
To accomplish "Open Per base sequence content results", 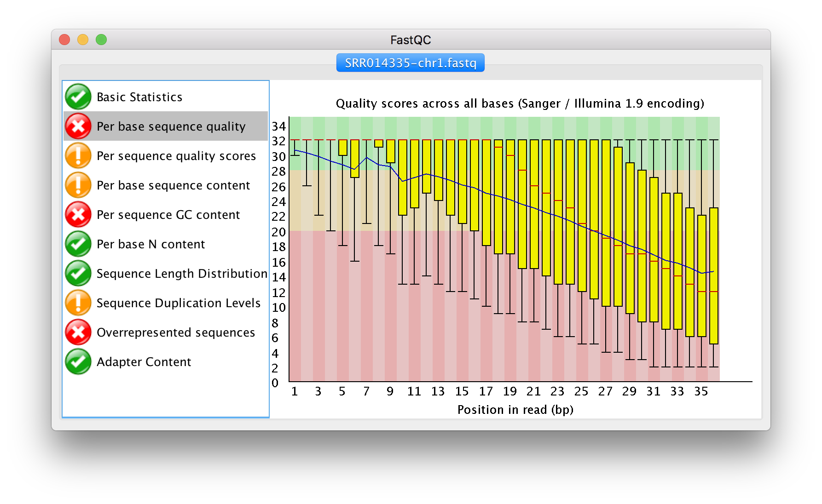I will [x=173, y=185].
